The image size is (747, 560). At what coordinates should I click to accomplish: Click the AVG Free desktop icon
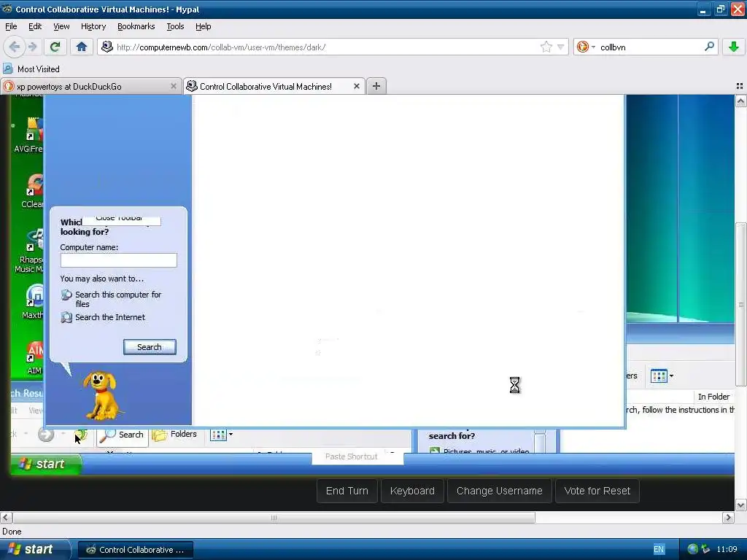[x=28, y=135]
